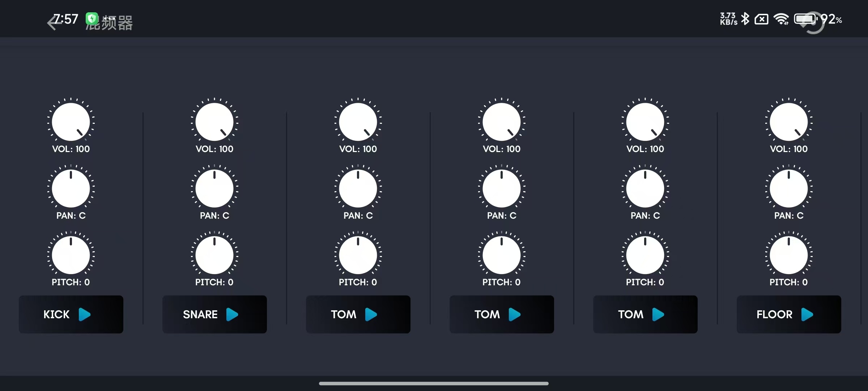Adjust the SNARE volume knob
This screenshot has height=391, width=868.
tap(214, 122)
